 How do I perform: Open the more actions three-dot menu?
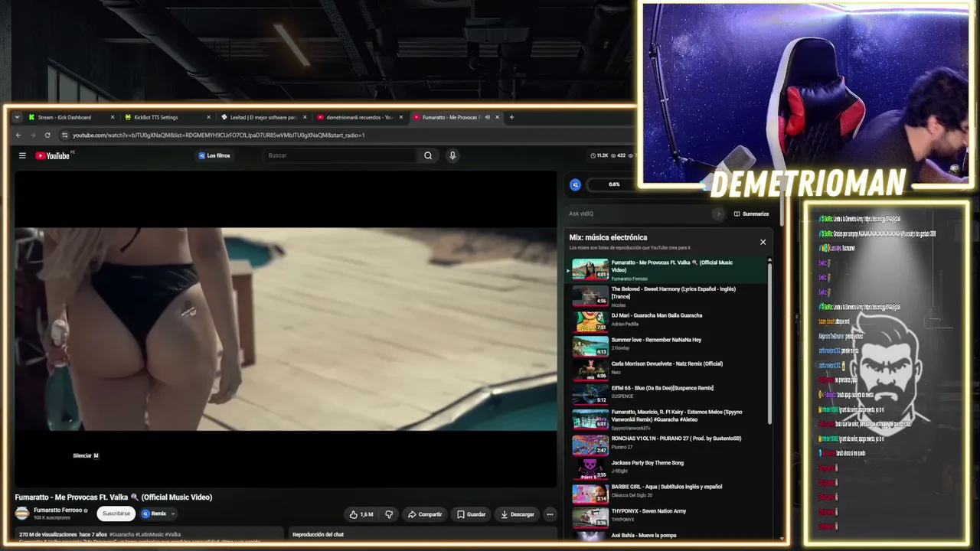(x=550, y=514)
